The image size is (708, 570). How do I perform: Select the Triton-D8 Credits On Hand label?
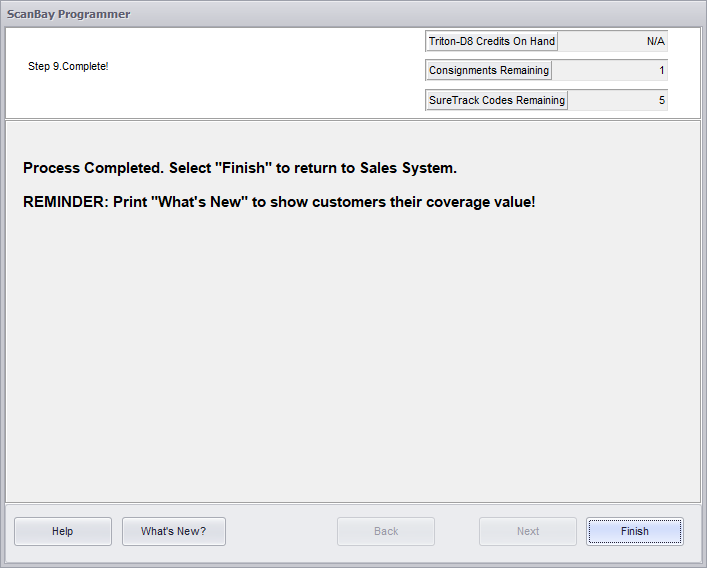[491, 41]
